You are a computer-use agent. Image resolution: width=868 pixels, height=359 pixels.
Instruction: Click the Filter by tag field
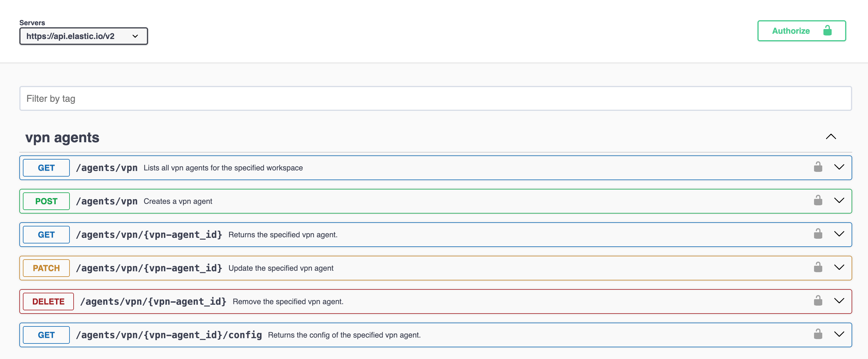point(435,99)
